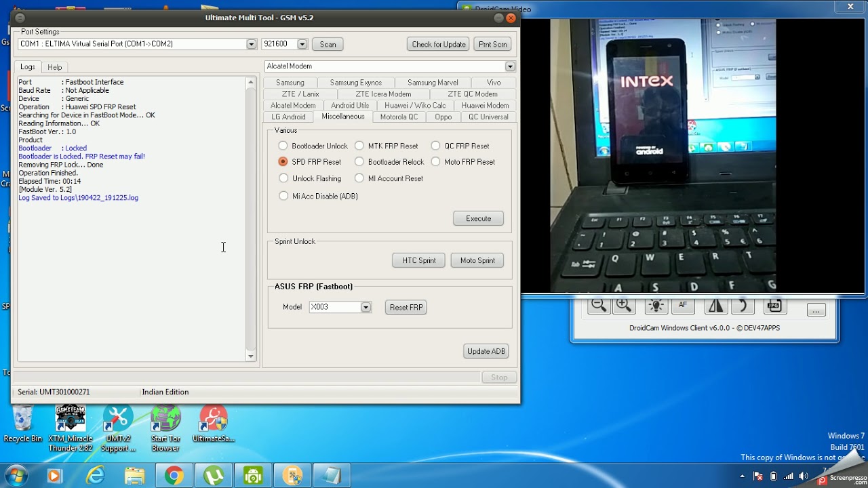Switch to Android Utils tab
Image resolution: width=868 pixels, height=488 pixels.
(350, 106)
